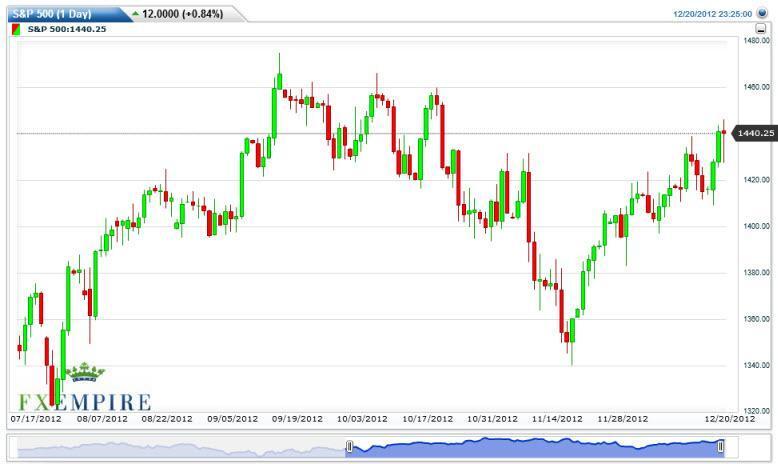The width and height of the screenshot is (778, 464).
Task: Click the 12/20/2012 date label
Action: tap(730, 419)
